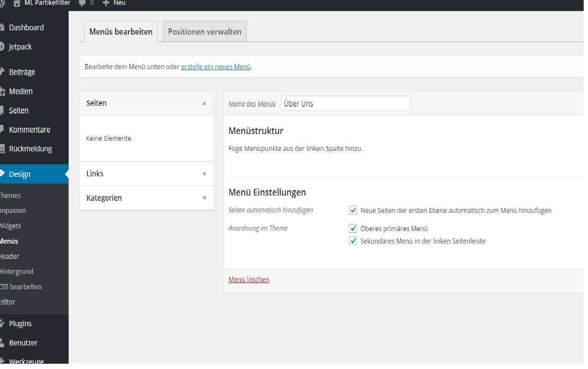Click the Seiten panel header
Viewport: 588px width, 369px height.
click(x=146, y=103)
